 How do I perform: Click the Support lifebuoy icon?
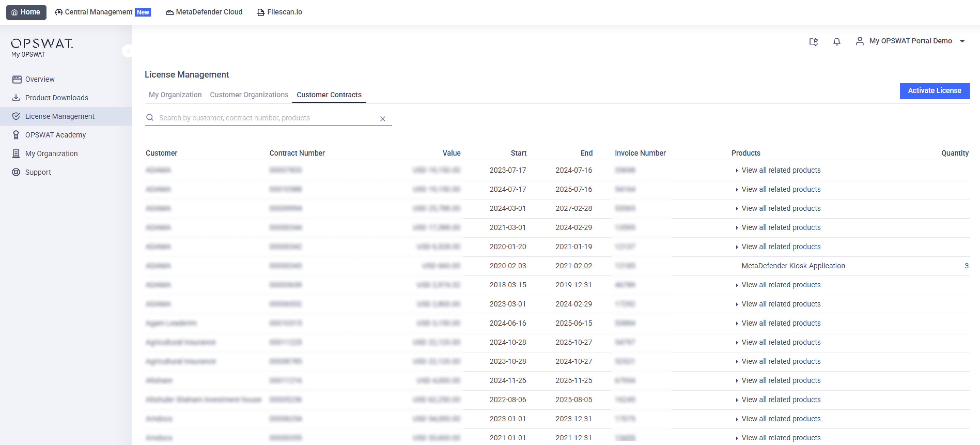[x=16, y=172]
